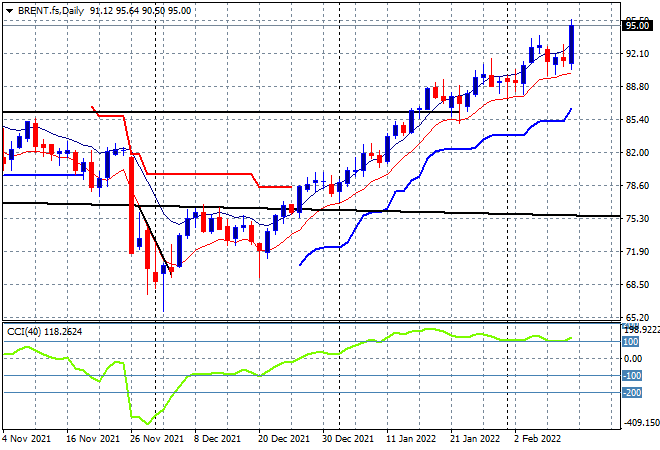Click the 82.00 price axis label
This screenshot has height=450, width=660.
click(637, 152)
